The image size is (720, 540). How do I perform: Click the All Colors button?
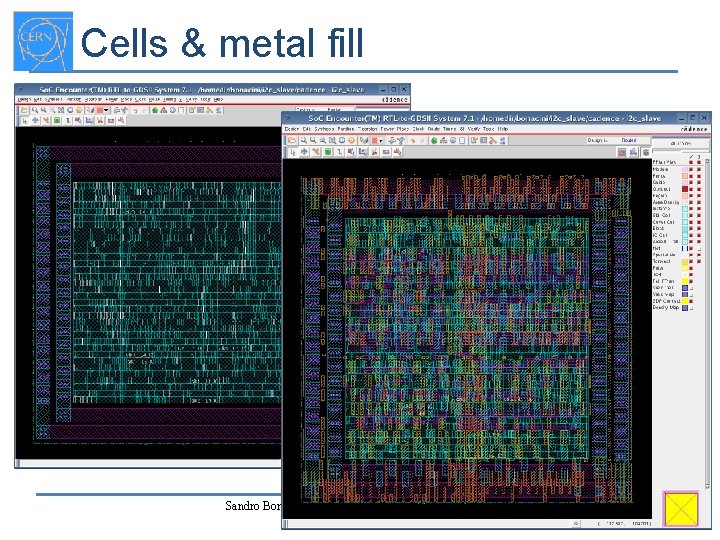coord(681,144)
